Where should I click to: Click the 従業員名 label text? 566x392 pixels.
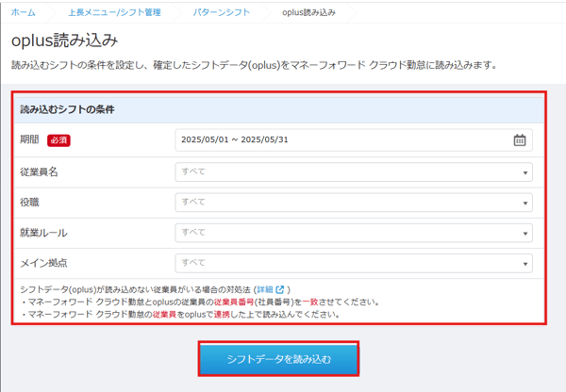pos(40,171)
